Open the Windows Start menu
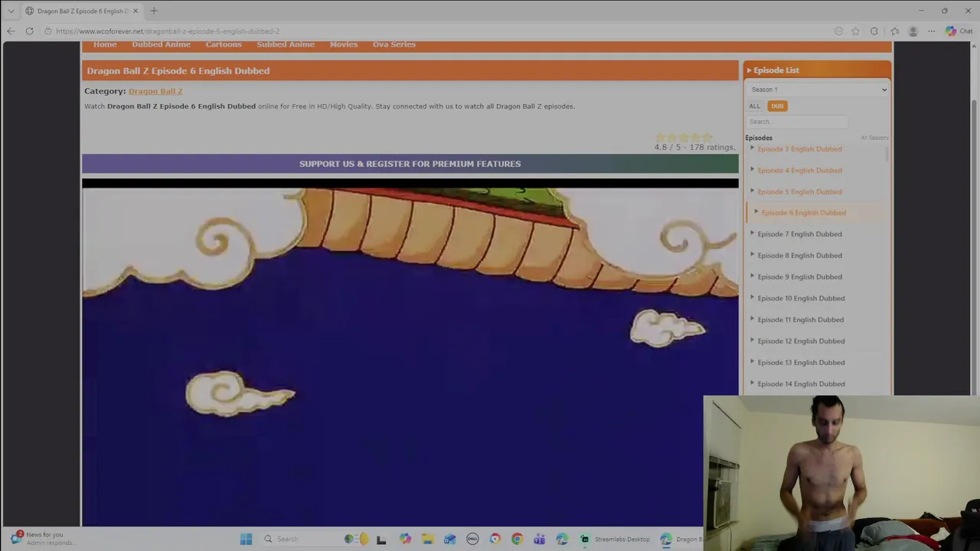Screen dimensions: 980x551 pyautogui.click(x=246, y=539)
